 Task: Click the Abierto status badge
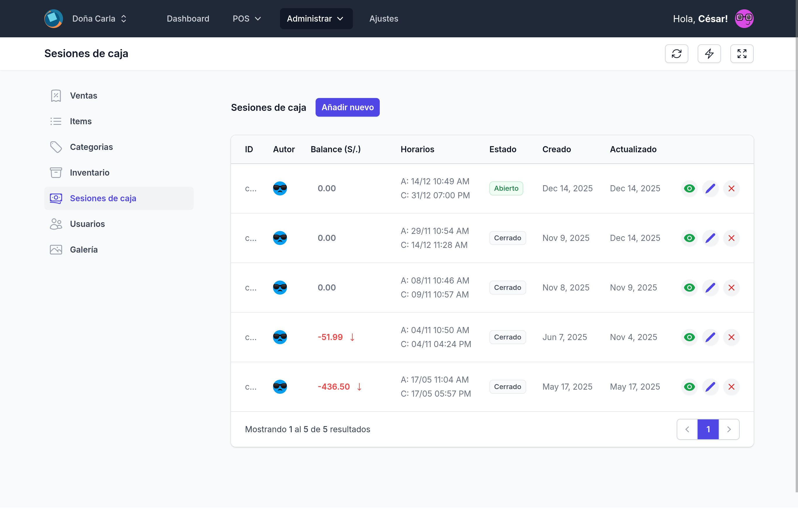click(506, 188)
